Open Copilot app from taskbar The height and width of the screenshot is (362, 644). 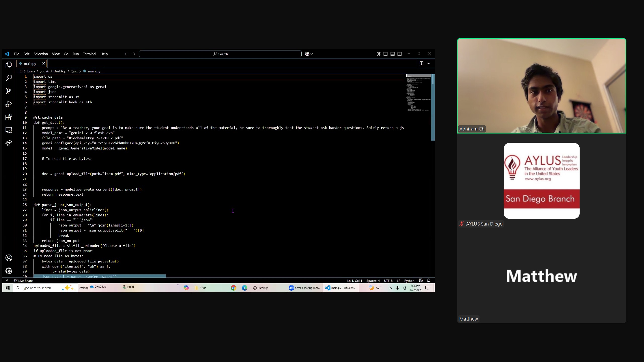[186, 288]
